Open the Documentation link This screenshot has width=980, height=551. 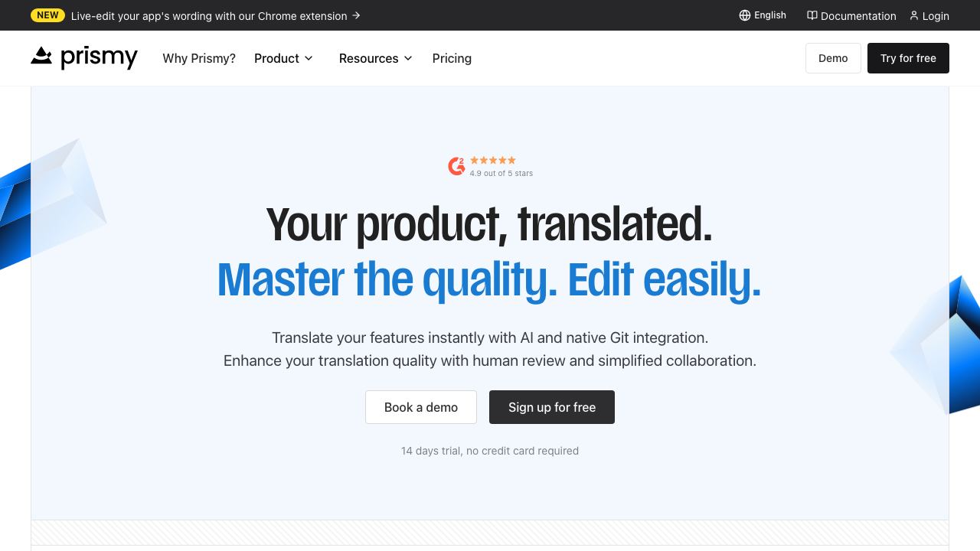pyautogui.click(x=851, y=15)
